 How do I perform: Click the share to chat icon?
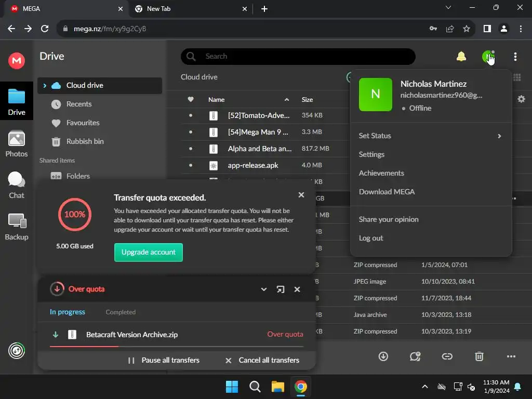(415, 356)
